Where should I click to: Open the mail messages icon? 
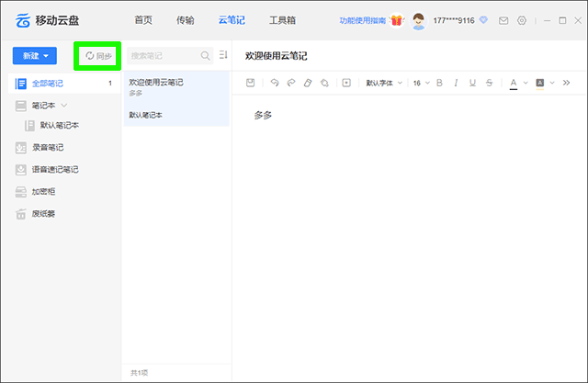(503, 20)
